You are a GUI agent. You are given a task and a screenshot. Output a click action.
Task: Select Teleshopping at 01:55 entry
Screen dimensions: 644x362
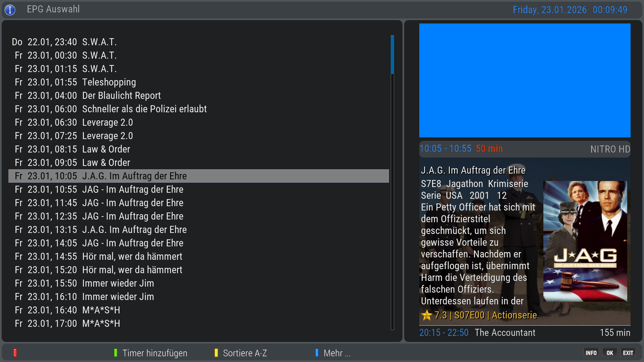[109, 82]
